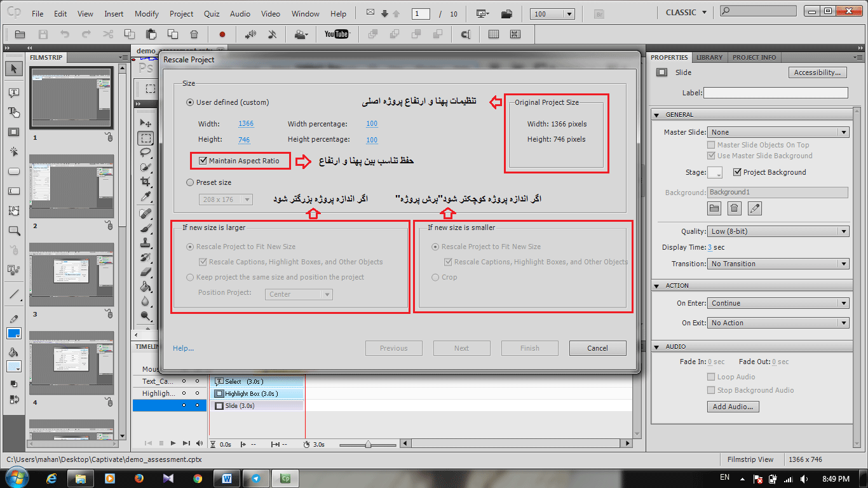Click the Stage color swatch
The image size is (868, 488).
(715, 172)
